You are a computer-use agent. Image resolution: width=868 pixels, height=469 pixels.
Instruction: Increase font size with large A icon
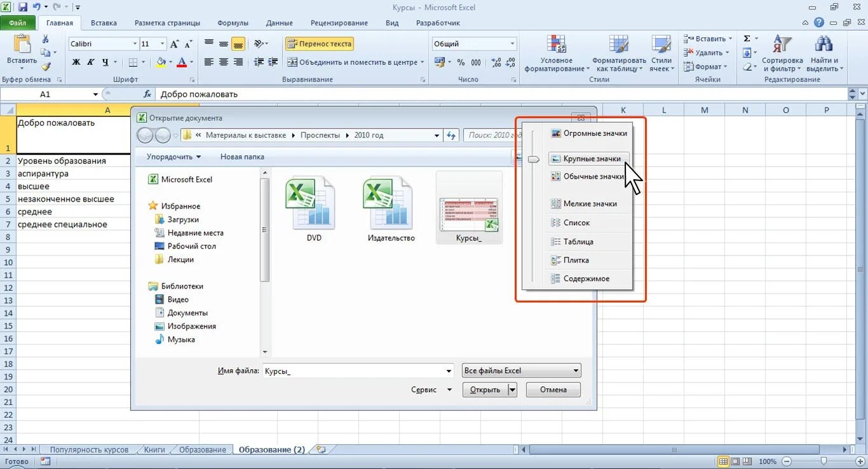coord(174,44)
